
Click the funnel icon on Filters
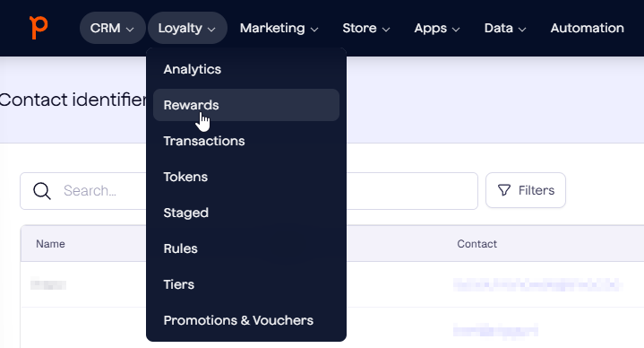point(504,190)
